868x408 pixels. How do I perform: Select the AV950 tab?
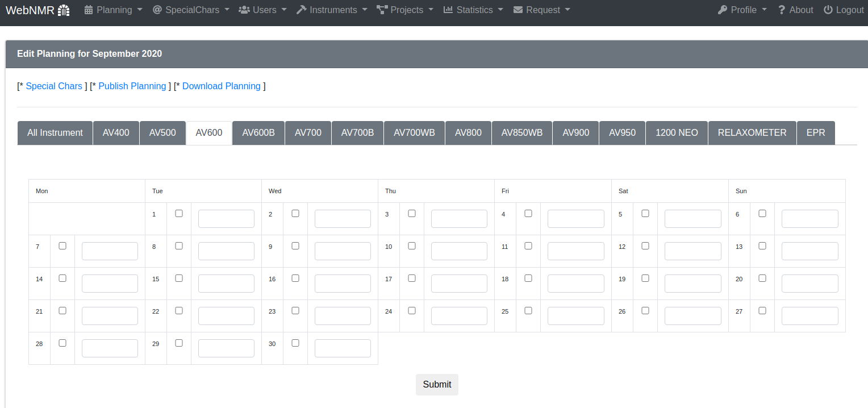(x=622, y=133)
